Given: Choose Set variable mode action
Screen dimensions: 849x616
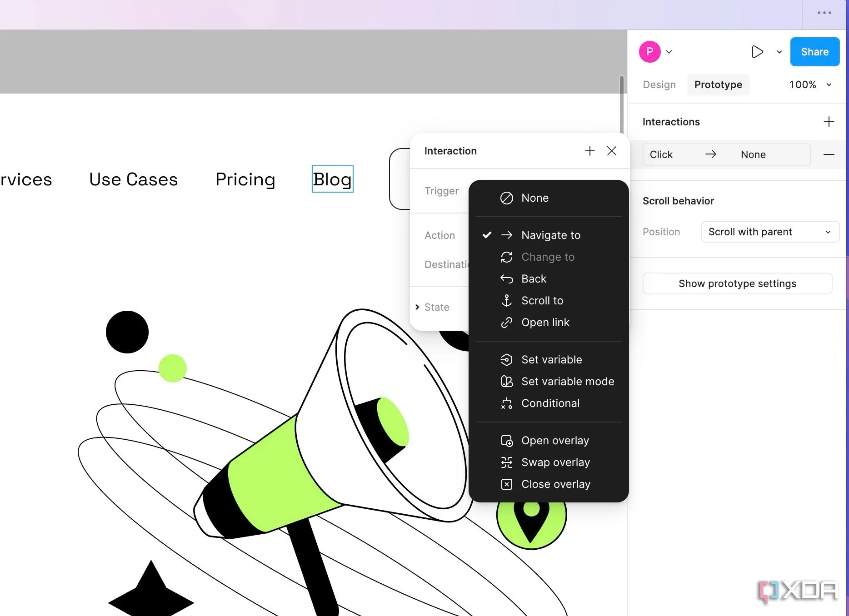Looking at the screenshot, I should [x=549, y=382].
